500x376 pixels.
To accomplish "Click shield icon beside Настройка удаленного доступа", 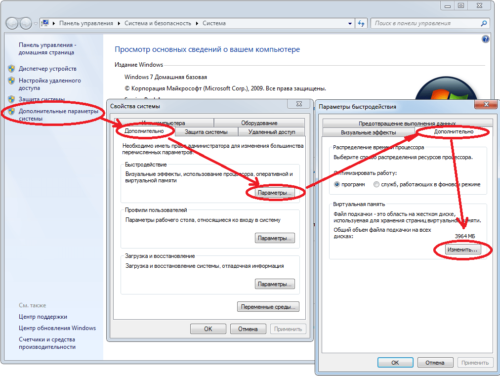I will click(12, 81).
